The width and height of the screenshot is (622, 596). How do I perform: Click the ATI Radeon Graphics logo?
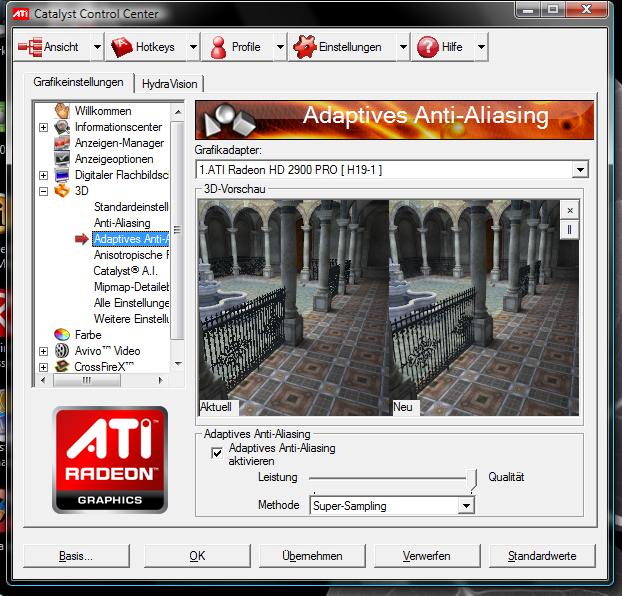pos(110,459)
